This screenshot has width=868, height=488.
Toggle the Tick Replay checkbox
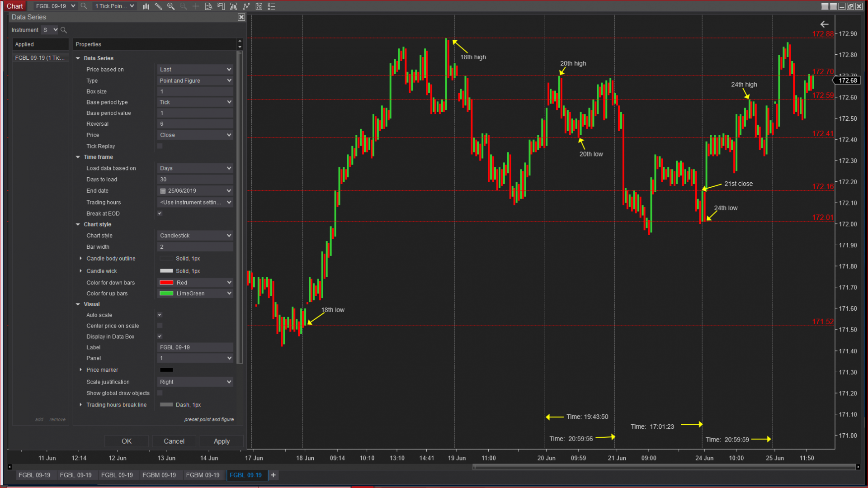click(x=160, y=146)
